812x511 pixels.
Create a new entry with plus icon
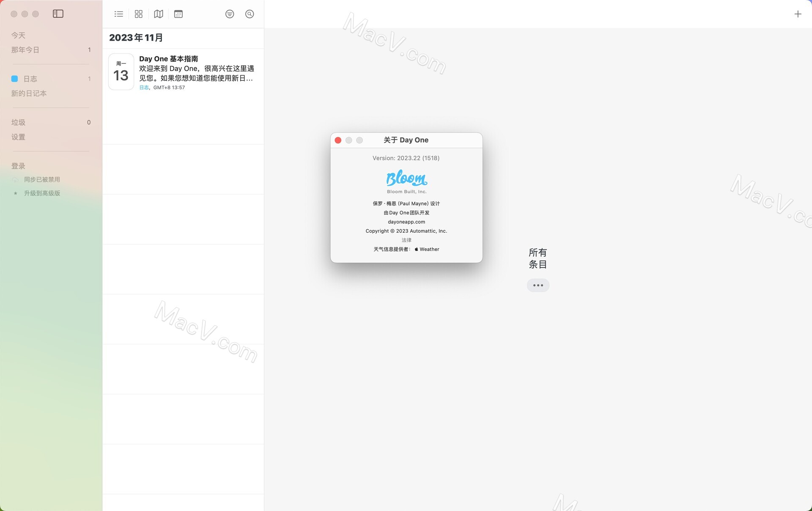798,14
